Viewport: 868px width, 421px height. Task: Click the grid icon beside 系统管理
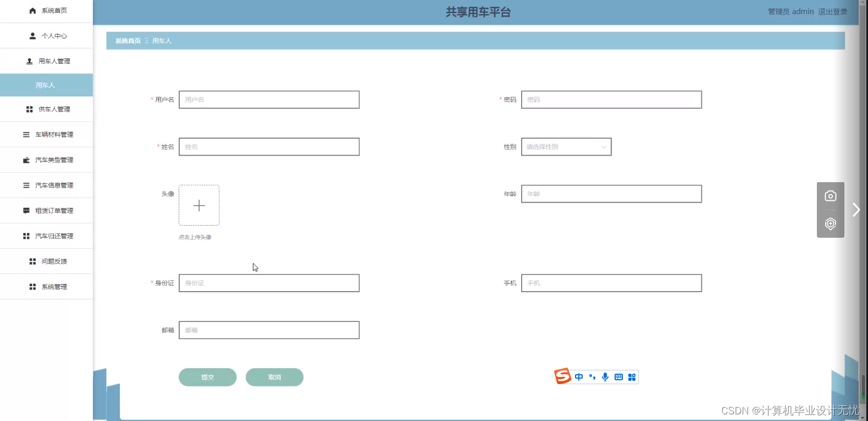click(32, 287)
